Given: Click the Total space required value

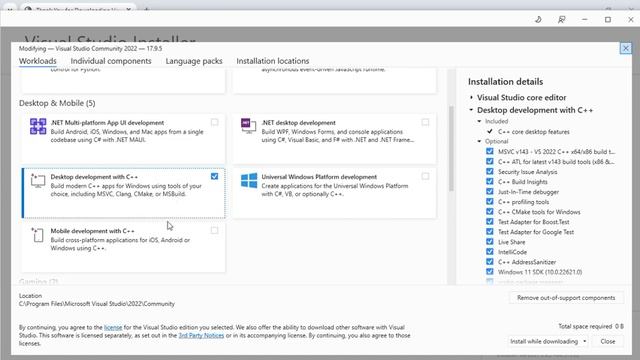Looking at the screenshot, I should [619, 326].
